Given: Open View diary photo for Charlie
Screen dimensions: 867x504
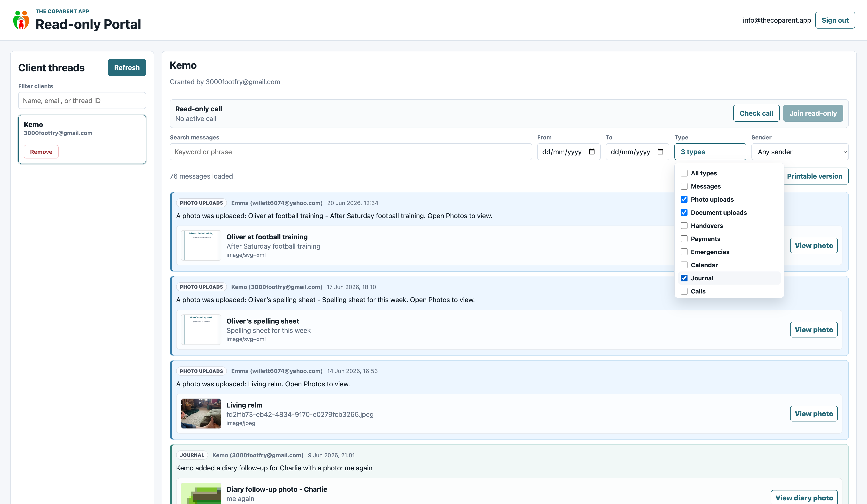Looking at the screenshot, I should (x=804, y=497).
